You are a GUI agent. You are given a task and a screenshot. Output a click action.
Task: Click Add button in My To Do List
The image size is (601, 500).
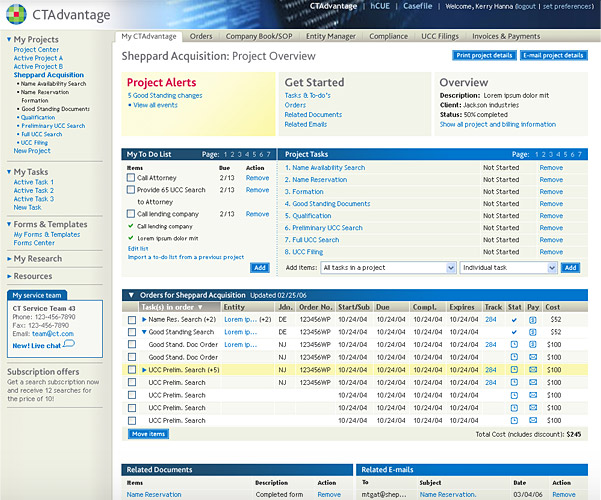pos(259,268)
